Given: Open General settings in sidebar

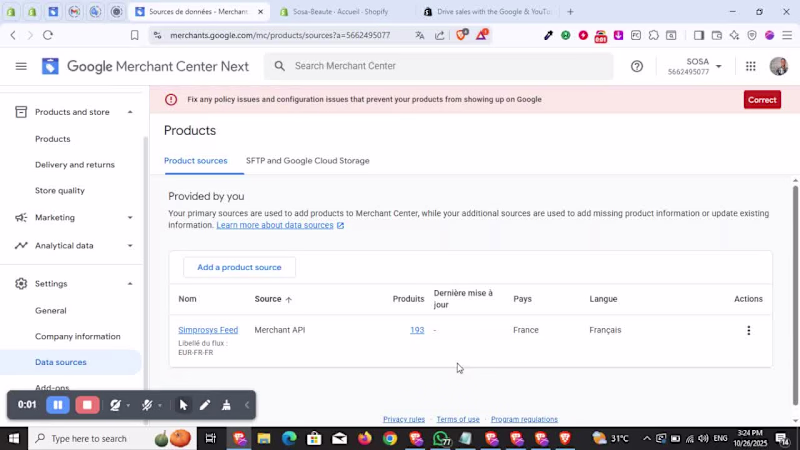Looking at the screenshot, I should pos(51,311).
